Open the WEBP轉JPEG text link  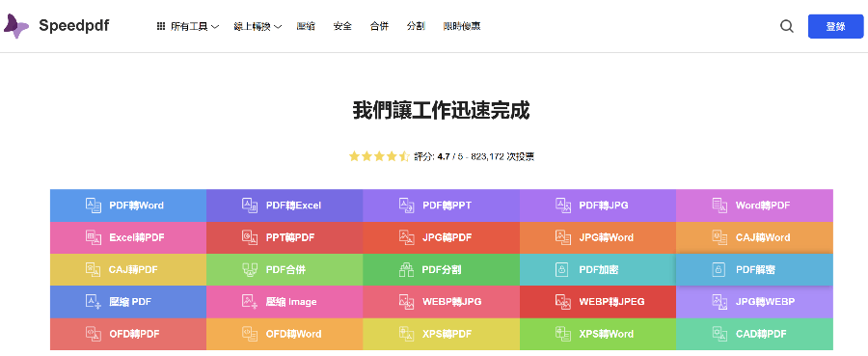611,302
